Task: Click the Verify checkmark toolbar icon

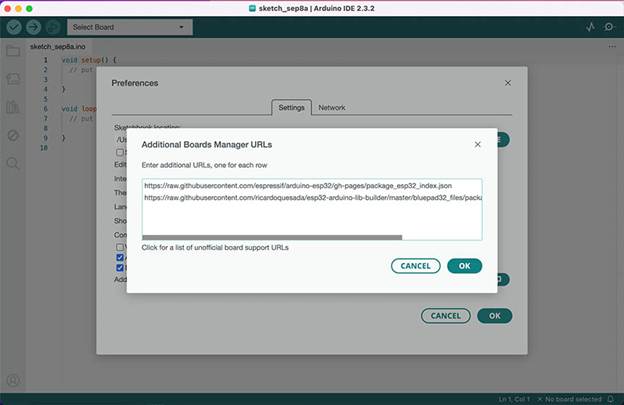Action: (13, 27)
